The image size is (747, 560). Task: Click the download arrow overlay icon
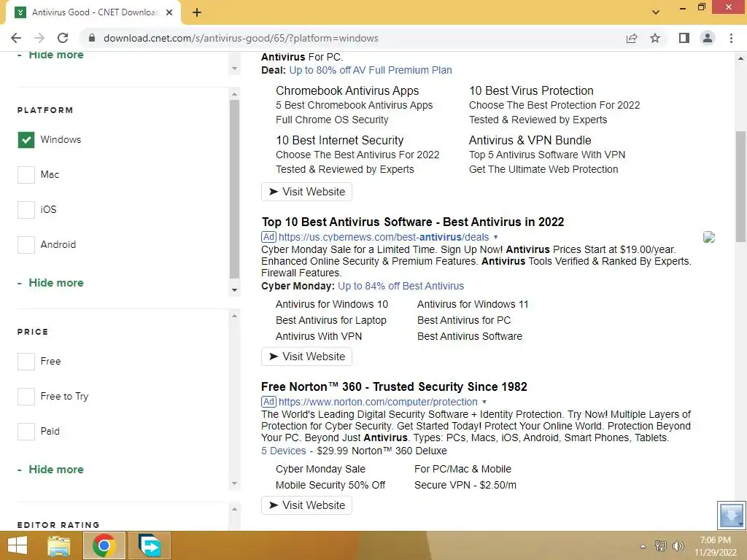(x=731, y=515)
